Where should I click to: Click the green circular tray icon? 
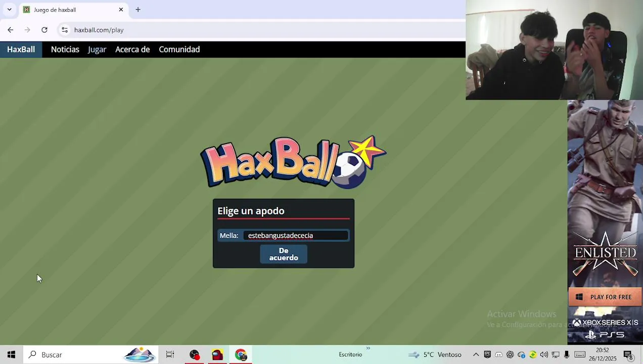click(533, 355)
